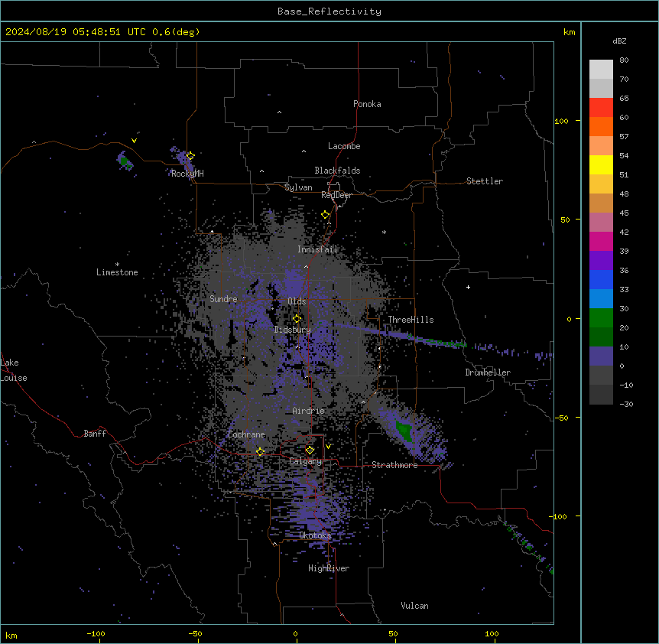
Task: Click the Vulcan town label
Action: pos(415,606)
